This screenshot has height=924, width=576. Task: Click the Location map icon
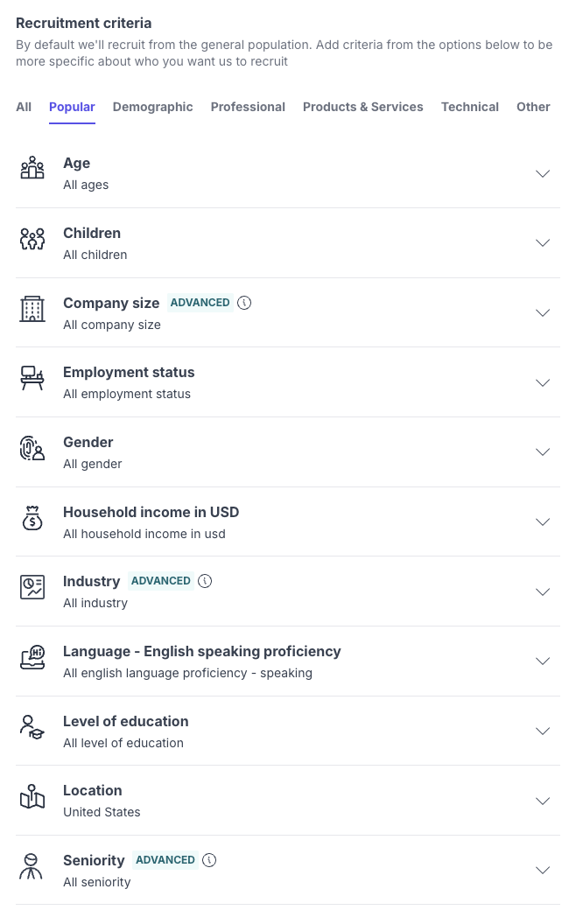point(32,797)
